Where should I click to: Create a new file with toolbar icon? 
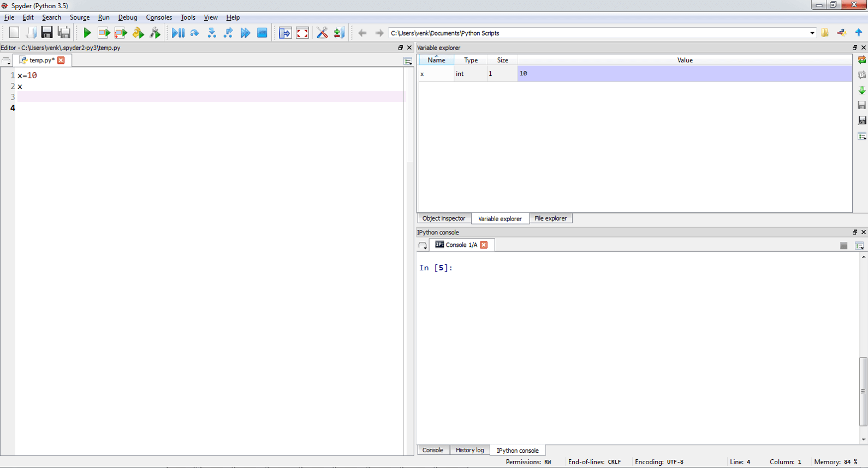[x=14, y=33]
